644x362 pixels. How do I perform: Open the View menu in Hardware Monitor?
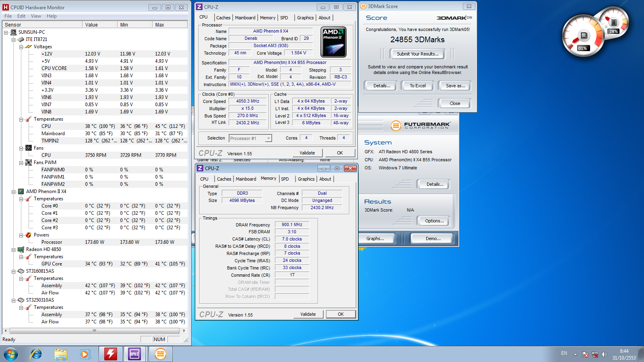pos(36,16)
